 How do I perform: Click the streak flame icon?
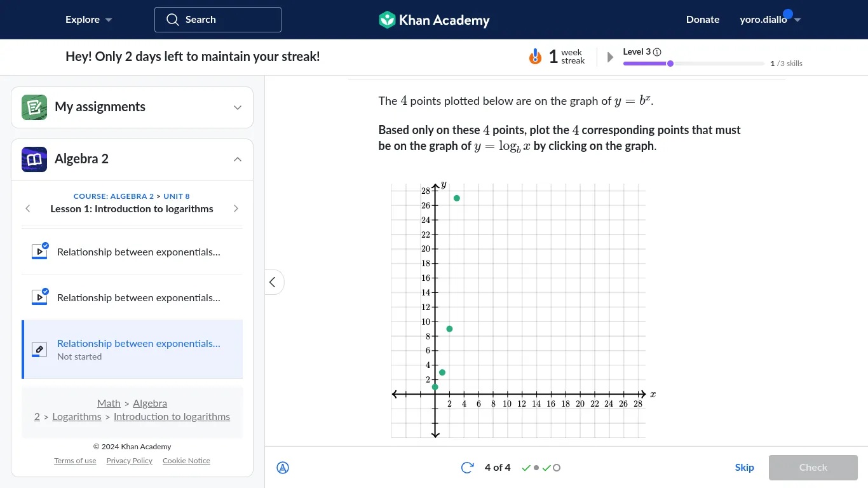pyautogui.click(x=534, y=56)
